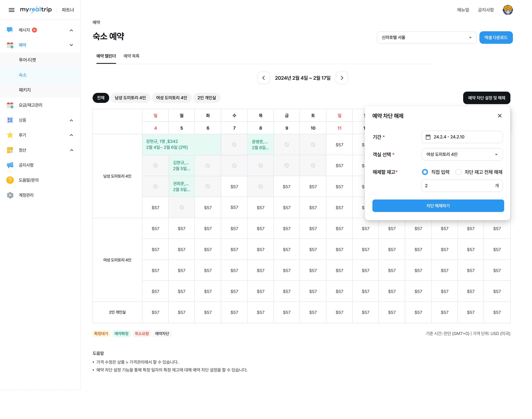Select the 직접 입력 radio button
The width and height of the screenshot is (532, 419).
(x=425, y=172)
